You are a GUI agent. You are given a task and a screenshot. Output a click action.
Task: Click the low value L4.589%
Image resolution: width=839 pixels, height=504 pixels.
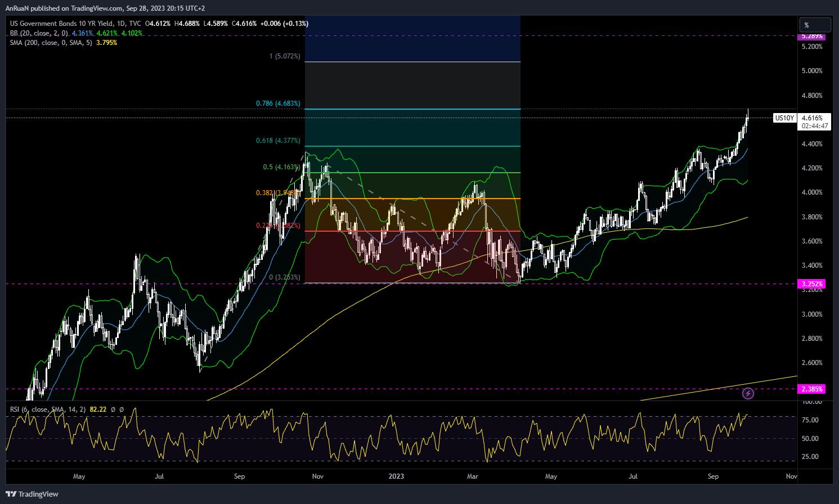point(216,24)
